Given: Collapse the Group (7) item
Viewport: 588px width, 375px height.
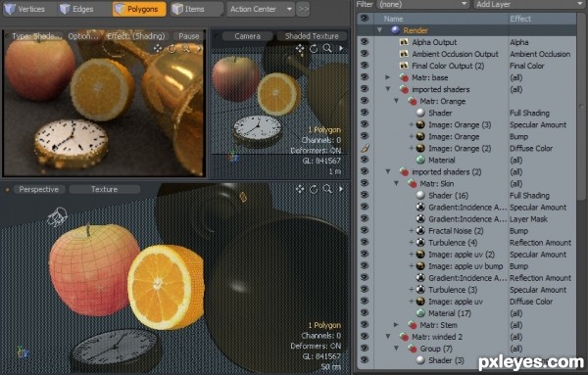Looking at the screenshot, I should tap(396, 349).
